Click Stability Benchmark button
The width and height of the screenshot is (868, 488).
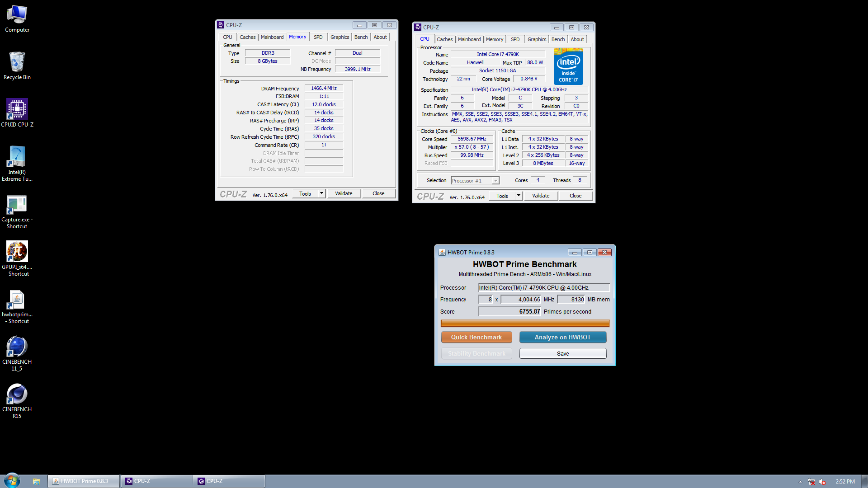(x=476, y=353)
